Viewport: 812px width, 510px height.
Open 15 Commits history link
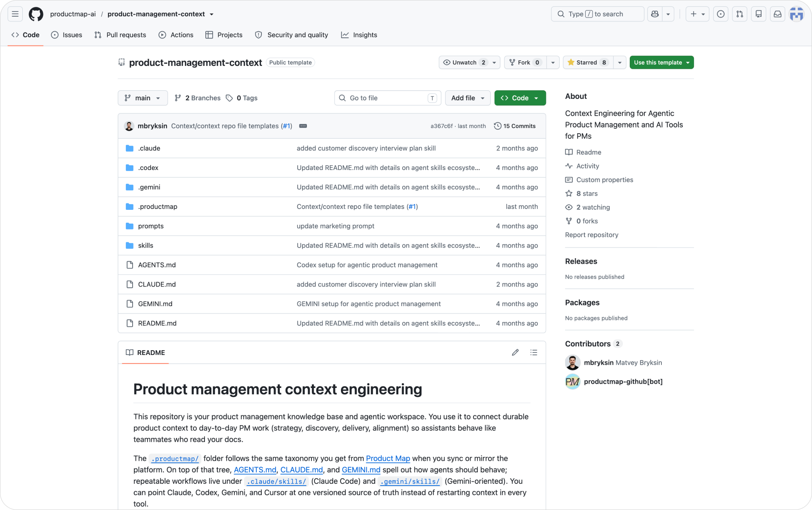(x=515, y=126)
